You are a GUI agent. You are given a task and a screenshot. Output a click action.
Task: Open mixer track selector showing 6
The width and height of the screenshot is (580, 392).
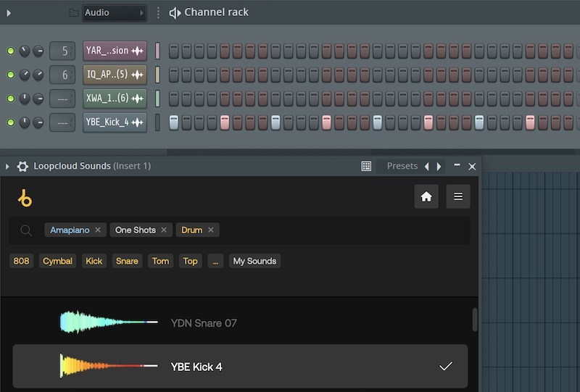[x=62, y=75]
